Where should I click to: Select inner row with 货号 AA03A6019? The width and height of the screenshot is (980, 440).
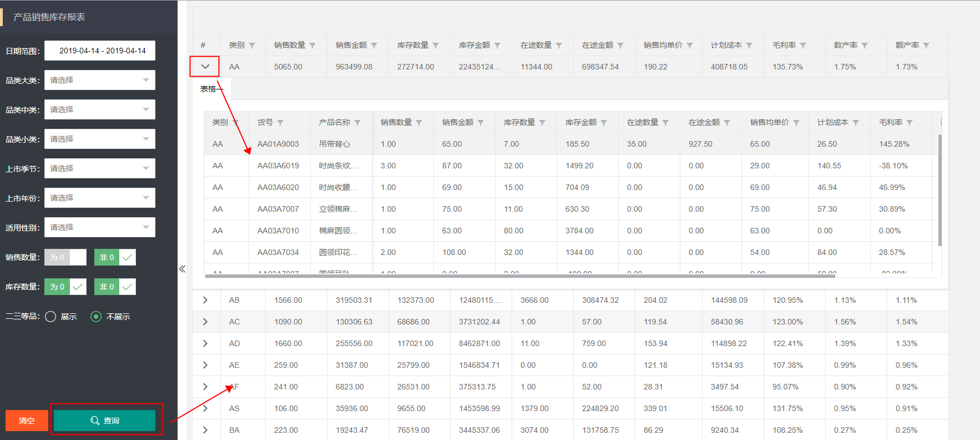point(570,166)
